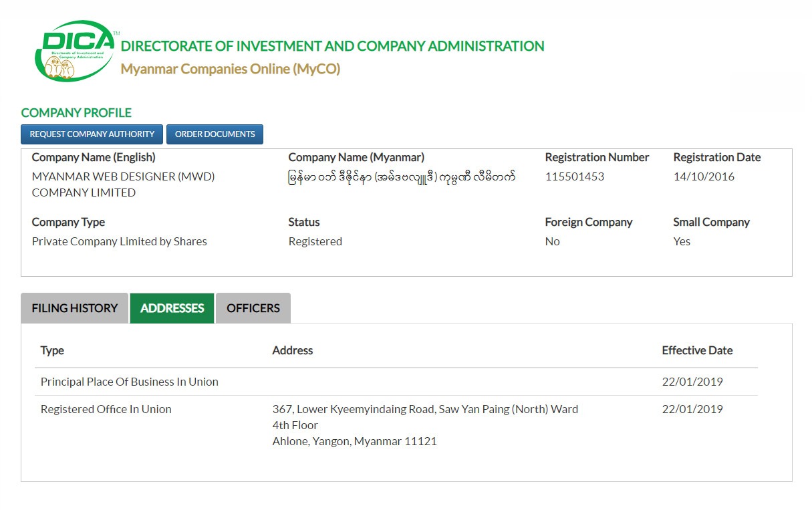Image resolution: width=812 pixels, height=510 pixels.
Task: Click the Type column header
Action: (52, 350)
